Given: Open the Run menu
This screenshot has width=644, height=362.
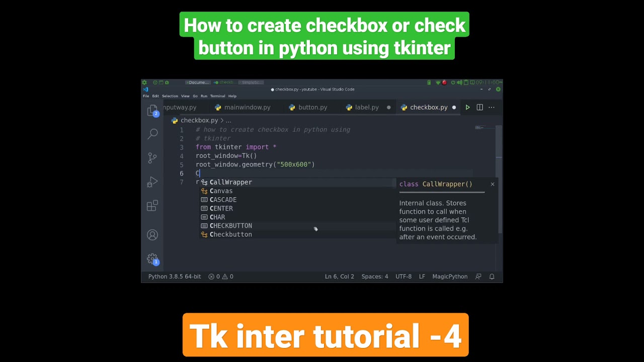Looking at the screenshot, I should coord(204,96).
